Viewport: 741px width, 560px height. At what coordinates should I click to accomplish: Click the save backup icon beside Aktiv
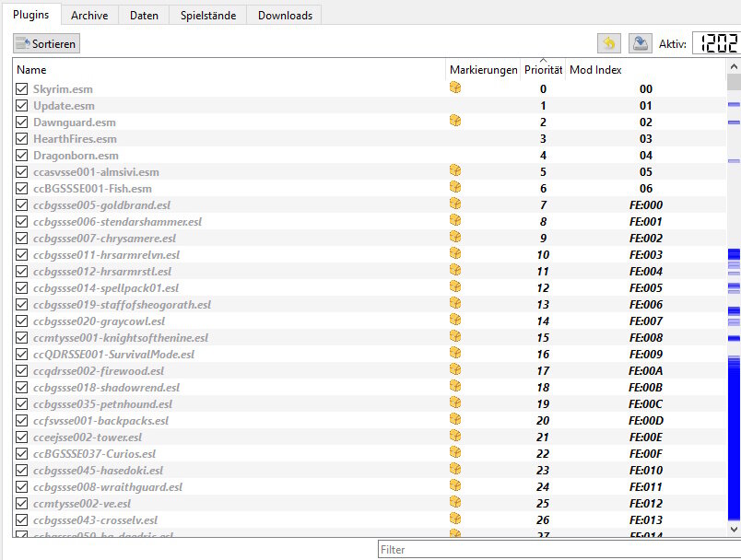coord(641,43)
